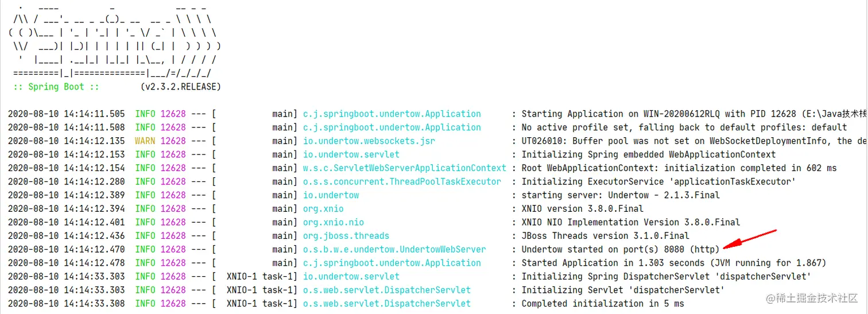Image resolution: width=868 pixels, height=314 pixels.
Task: Click 'c.j.springboot.undertow.Application' logger in 14:14:11.505 row
Action: 392,114
